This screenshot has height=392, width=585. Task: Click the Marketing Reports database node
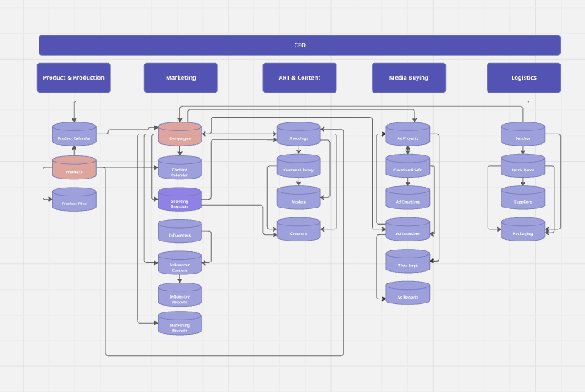pos(179,324)
